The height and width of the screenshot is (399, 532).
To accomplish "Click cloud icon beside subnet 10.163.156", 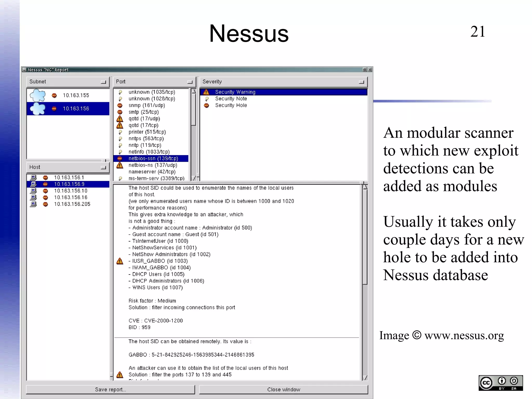I will (x=38, y=109).
